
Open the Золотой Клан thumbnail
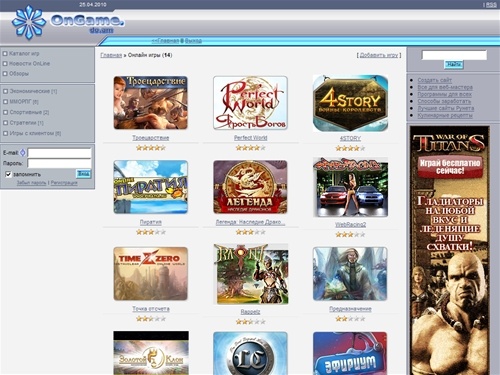(151, 353)
